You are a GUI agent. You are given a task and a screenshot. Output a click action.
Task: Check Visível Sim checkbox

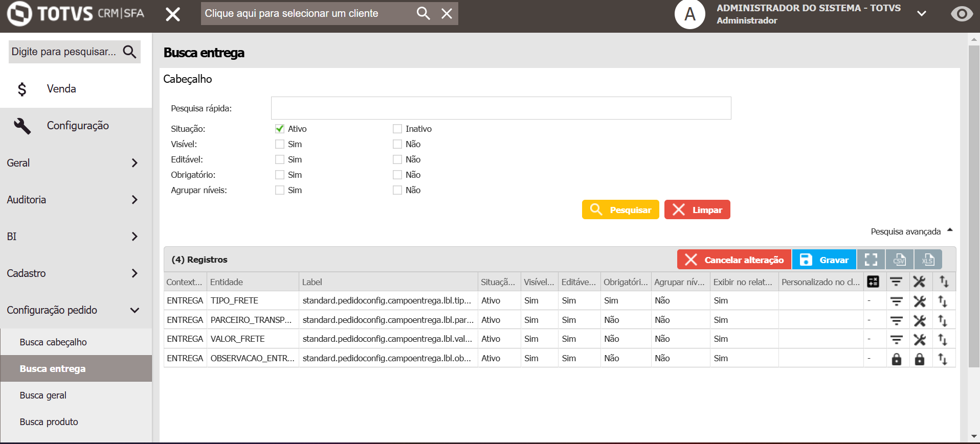coord(280,144)
